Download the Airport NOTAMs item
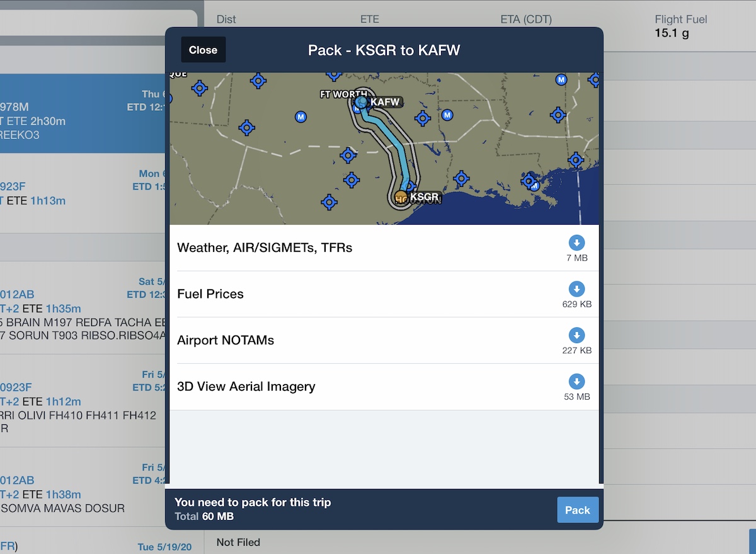756x554 pixels. pos(576,335)
